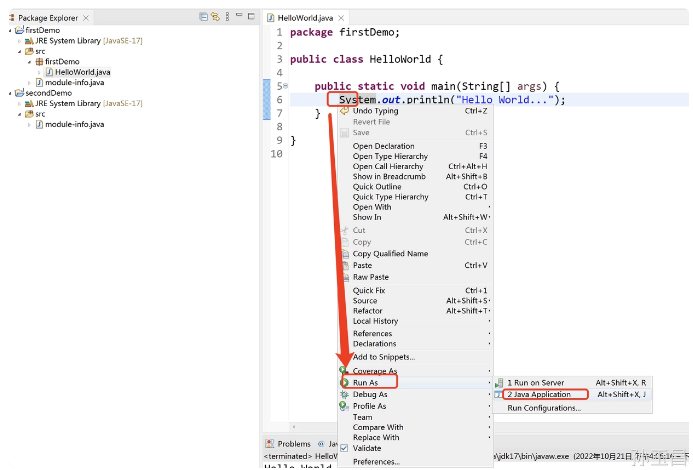Open the Show In submenu
Viewport: 693px width, 470px height.
[415, 217]
